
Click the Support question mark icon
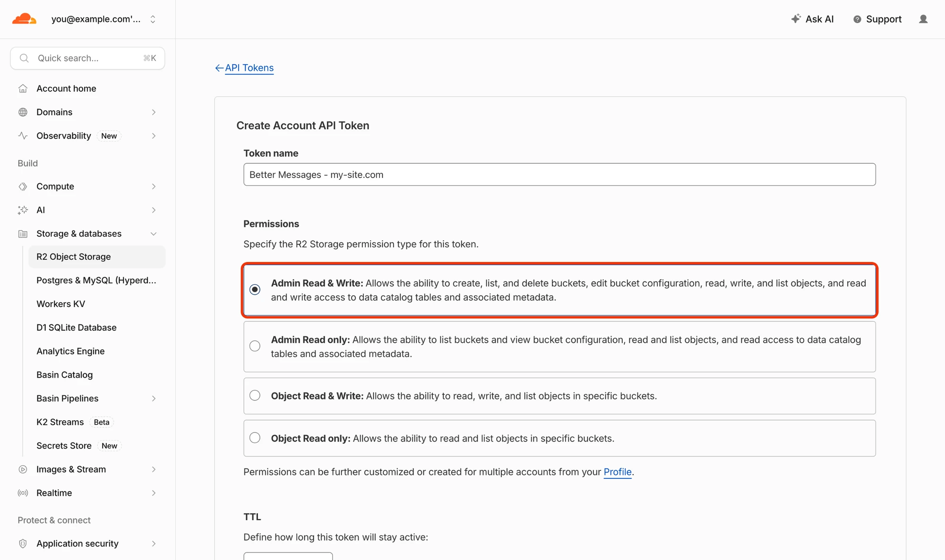point(857,19)
